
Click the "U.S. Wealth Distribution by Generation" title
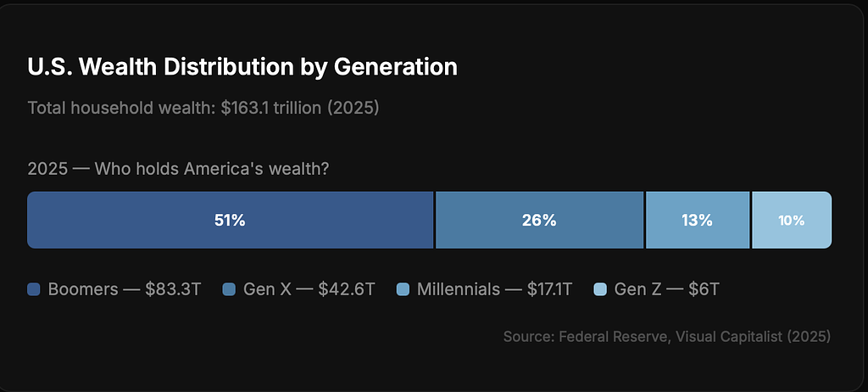(x=242, y=67)
